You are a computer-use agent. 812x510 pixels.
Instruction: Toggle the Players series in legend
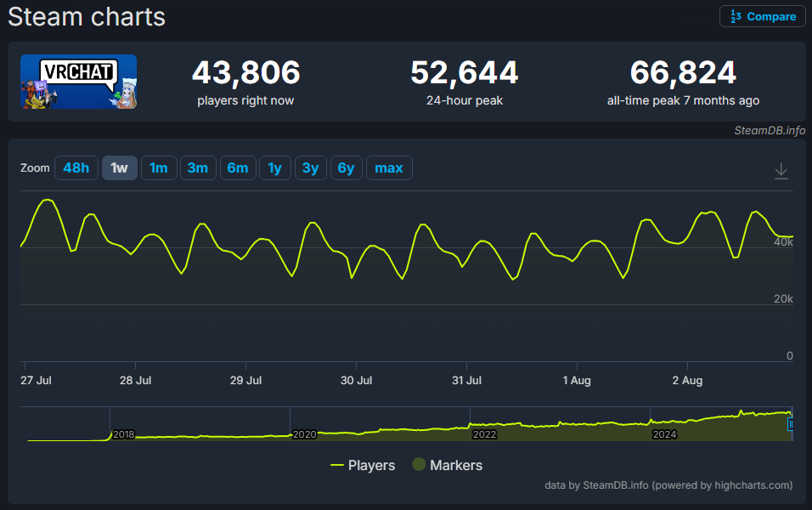[363, 465]
